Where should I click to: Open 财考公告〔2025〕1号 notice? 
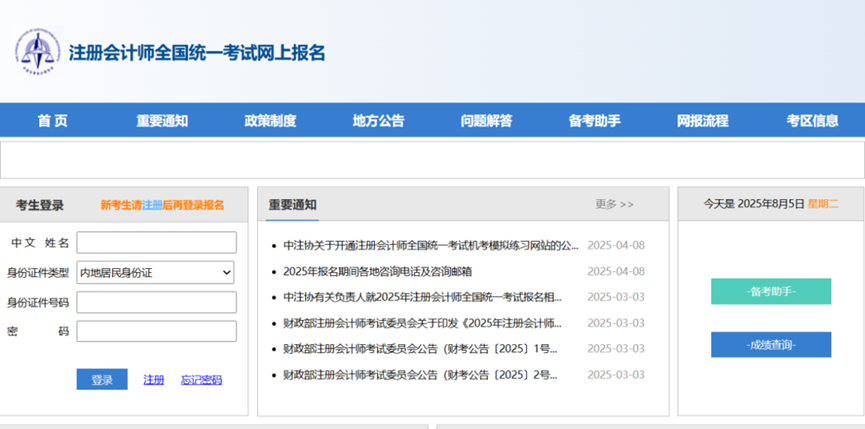(420, 349)
